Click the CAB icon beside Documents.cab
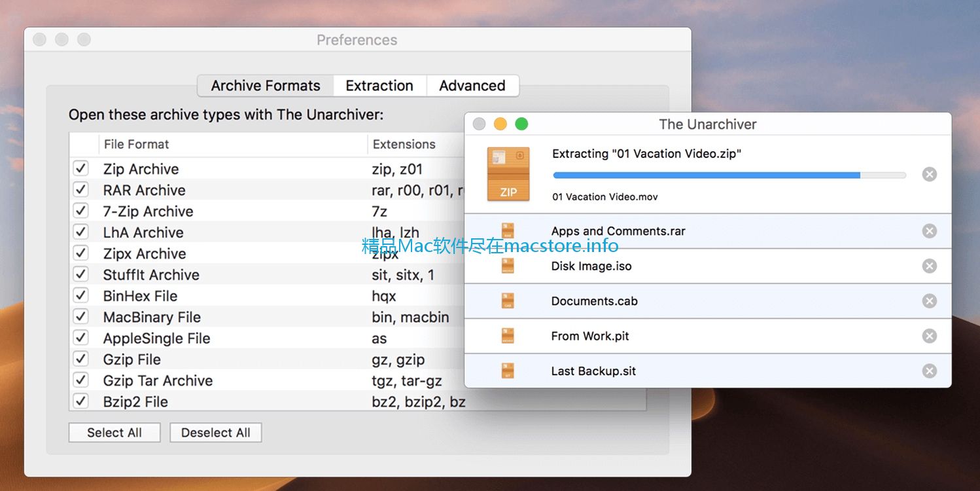The width and height of the screenshot is (980, 491). click(x=508, y=300)
